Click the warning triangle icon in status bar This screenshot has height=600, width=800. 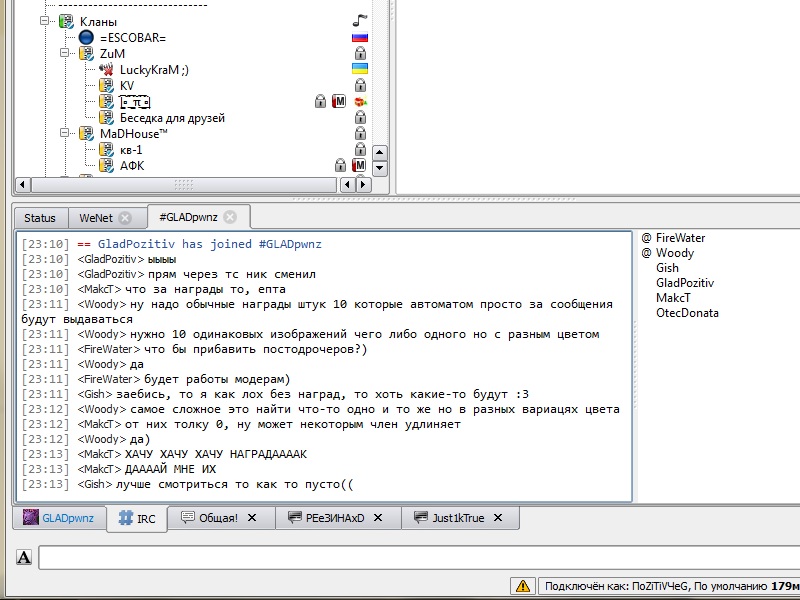(x=522, y=586)
